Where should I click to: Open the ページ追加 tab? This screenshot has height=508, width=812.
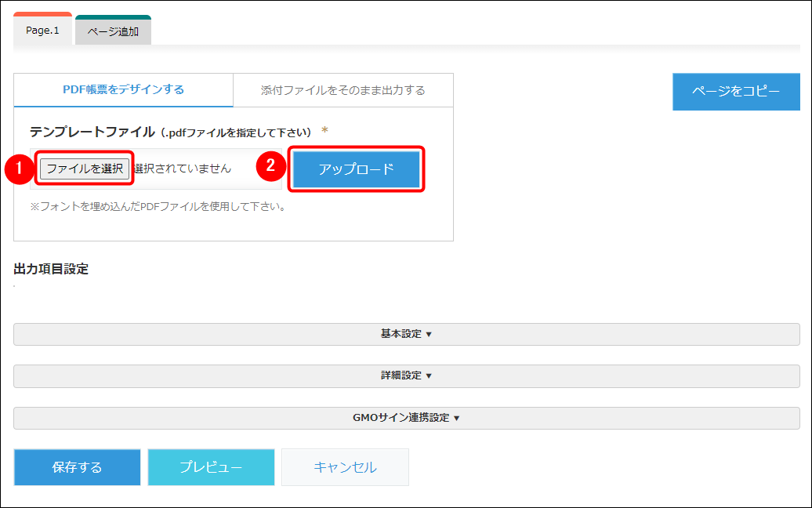point(113,31)
